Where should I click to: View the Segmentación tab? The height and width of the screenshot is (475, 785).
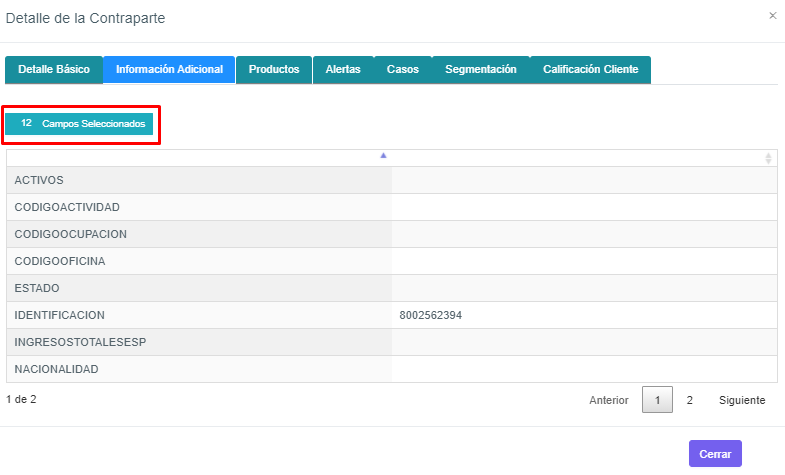[481, 70]
